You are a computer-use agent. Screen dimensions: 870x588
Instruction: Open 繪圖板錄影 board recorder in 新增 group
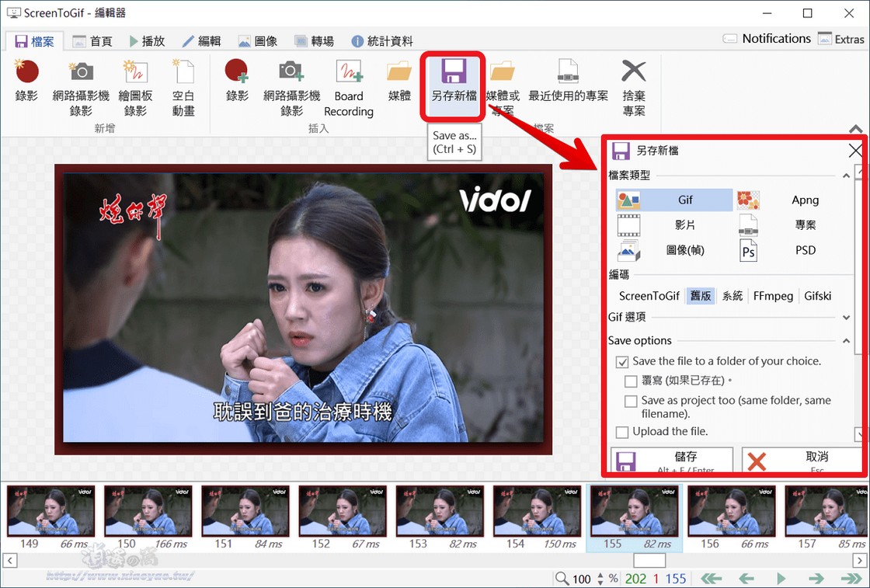135,88
